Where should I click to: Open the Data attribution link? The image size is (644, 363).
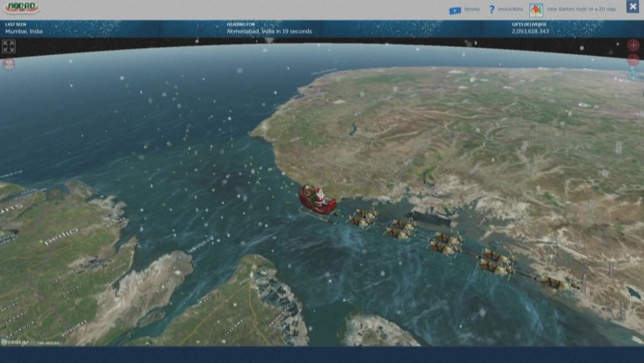coord(48,342)
